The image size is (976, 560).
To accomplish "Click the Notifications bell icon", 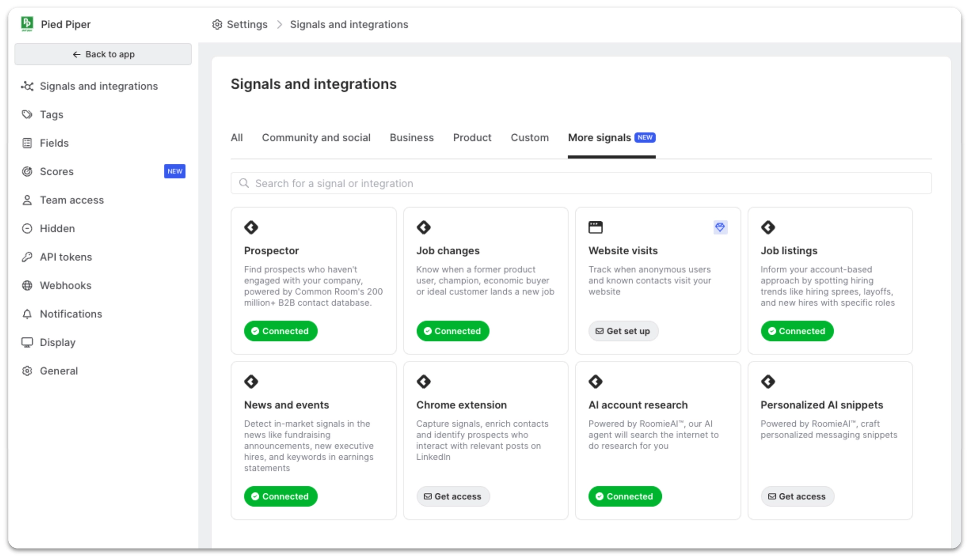I will [x=27, y=314].
